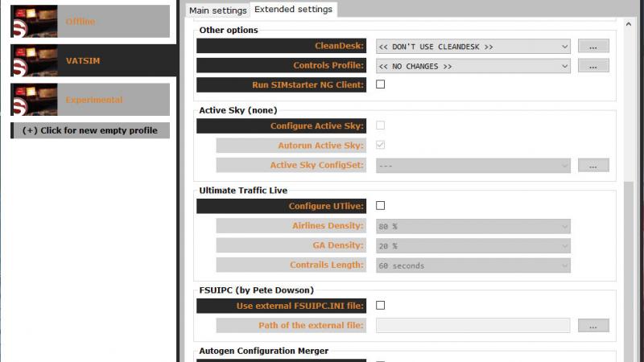
Task: Click the Active Sky (none) heading
Action: tap(238, 110)
